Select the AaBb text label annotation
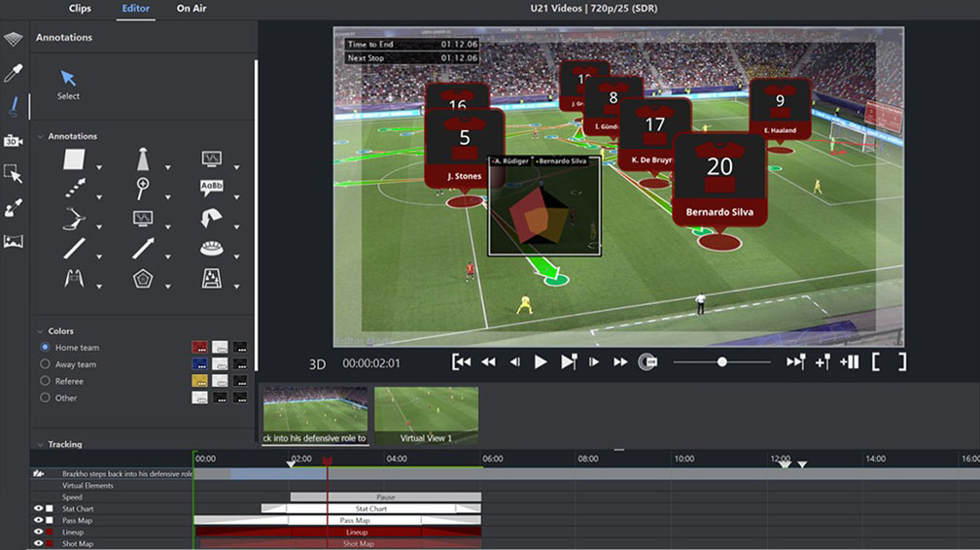Viewport: 980px width, 550px height. [x=211, y=188]
